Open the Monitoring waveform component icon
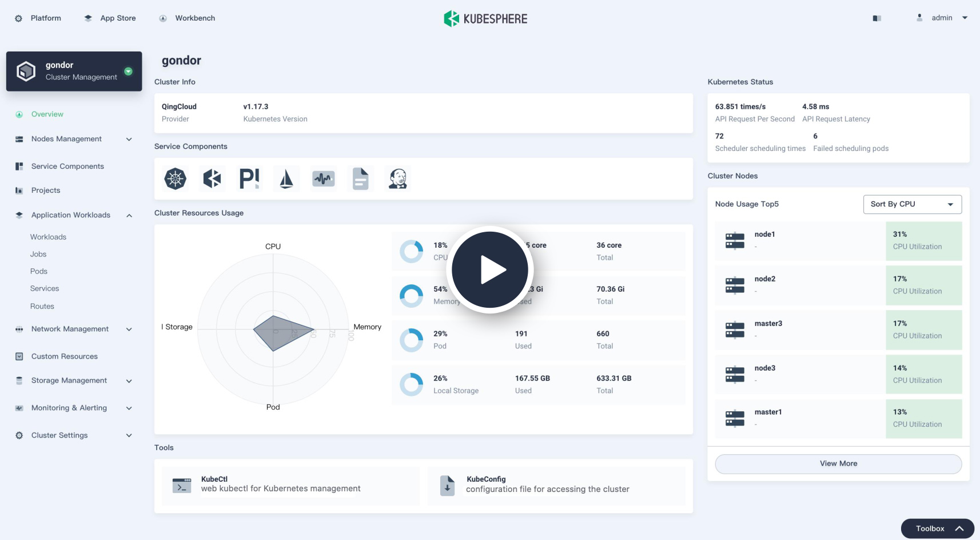The width and height of the screenshot is (980, 540). pos(324,179)
